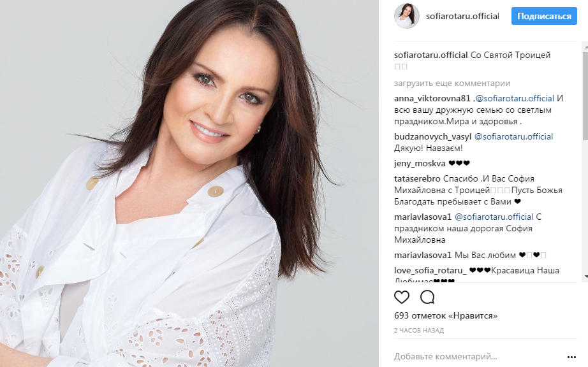Click the main post photo
This screenshot has width=588, height=367.
point(189,183)
